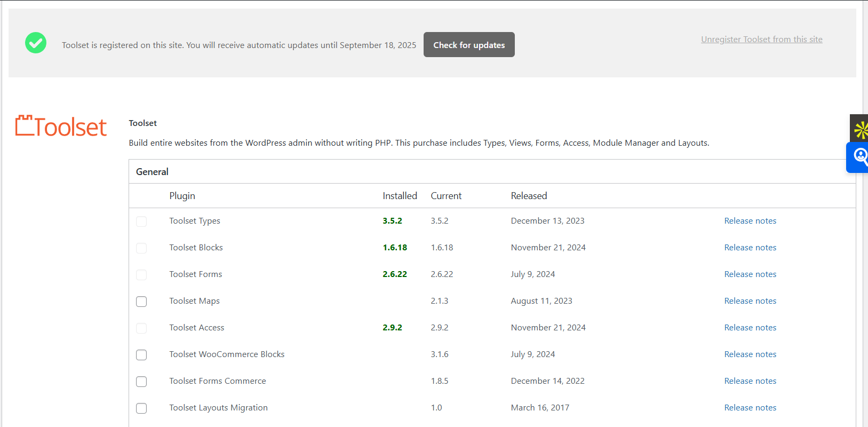Click the General section heading
The image size is (868, 427).
point(152,172)
